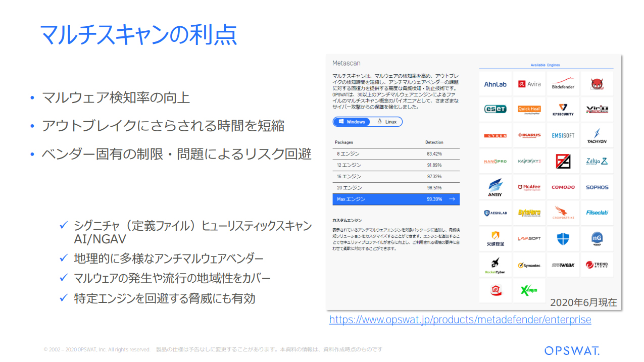Click the Zillya engine logo
Image resolution: width=644 pixels, height=362 pixels.
[597, 161]
